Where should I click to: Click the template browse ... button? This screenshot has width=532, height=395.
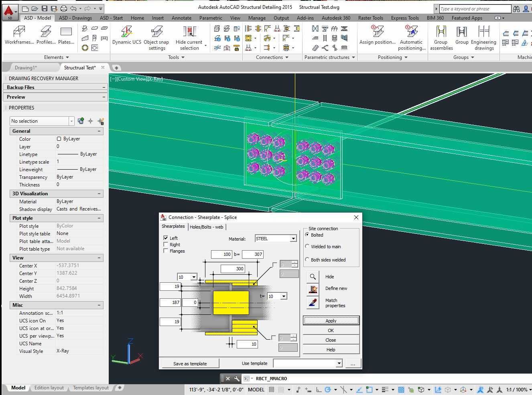pyautogui.click(x=353, y=363)
